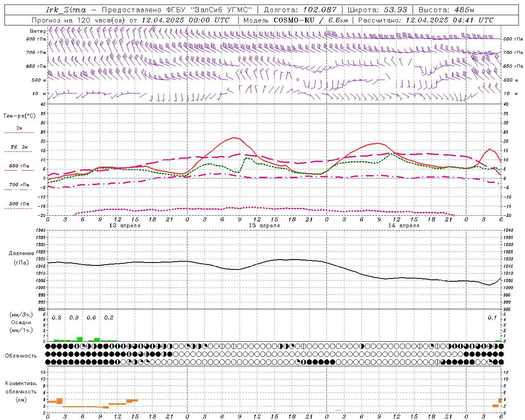Click the 'Облачность' cloudiness label

click(21, 356)
